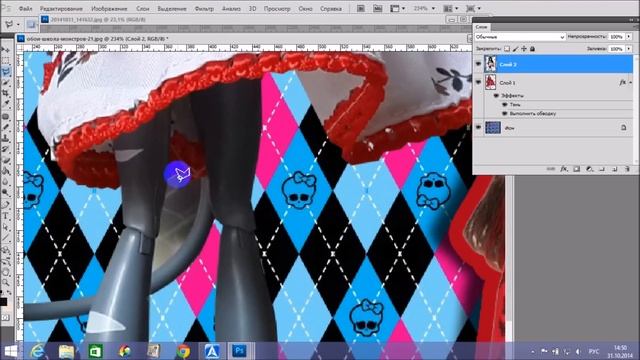Viewport: 640px width, 360px height.
Task: Collapse effects list arrow on Слой 1
Action: tap(631, 82)
